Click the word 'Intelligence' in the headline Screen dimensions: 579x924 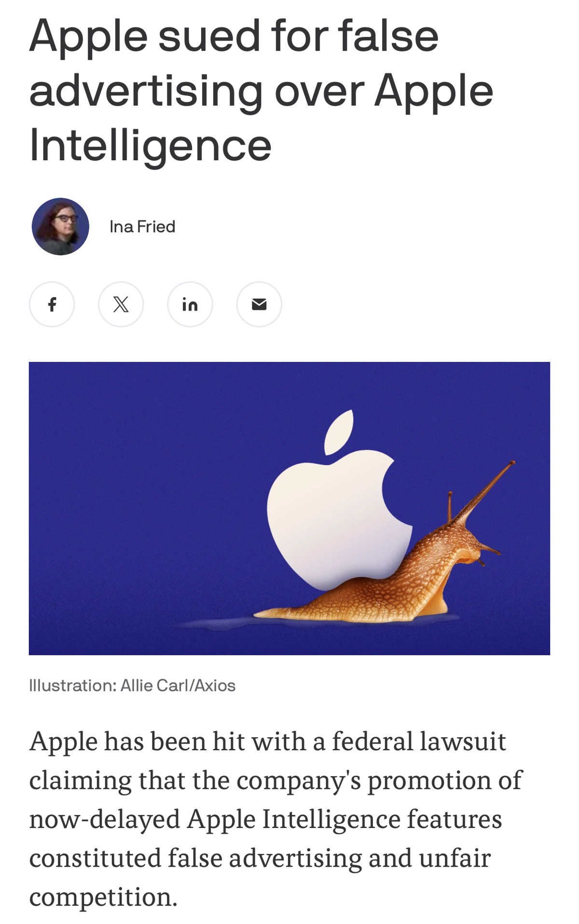pos(151,146)
